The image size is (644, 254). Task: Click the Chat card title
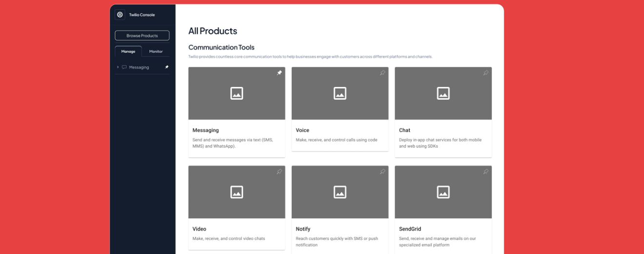tap(404, 130)
